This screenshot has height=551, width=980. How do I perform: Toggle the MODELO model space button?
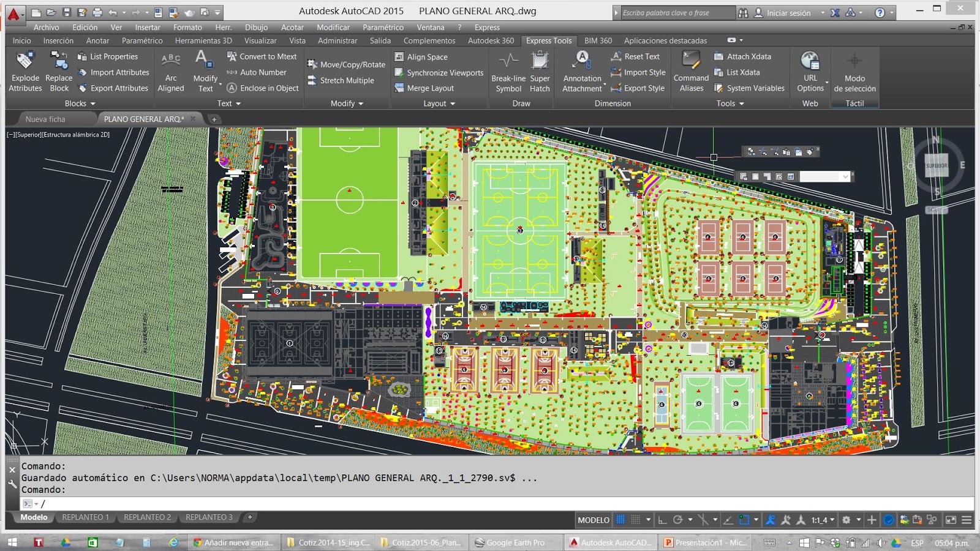coord(594,520)
